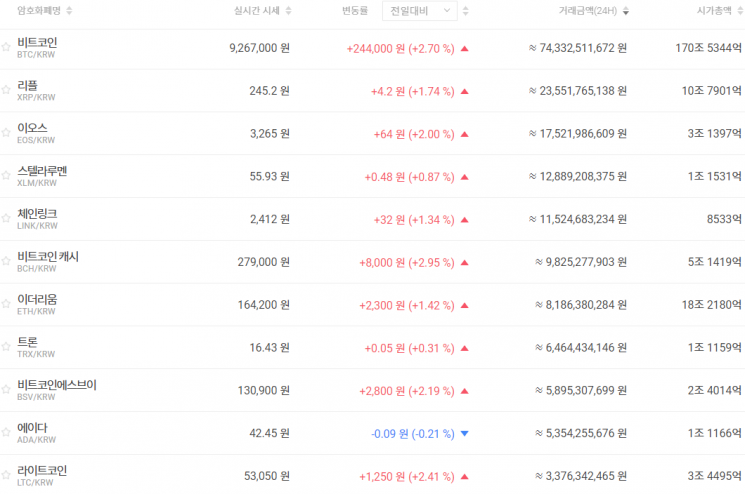Screen dimensions: 745x494
Task: Favorite 체인링크 with its star icon
Action: tap(6, 218)
